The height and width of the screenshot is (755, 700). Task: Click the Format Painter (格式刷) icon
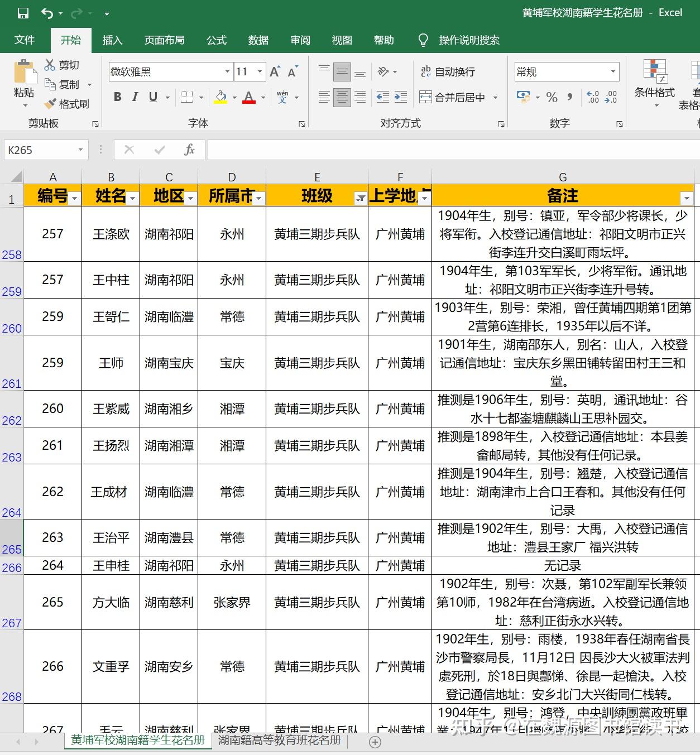point(50,104)
